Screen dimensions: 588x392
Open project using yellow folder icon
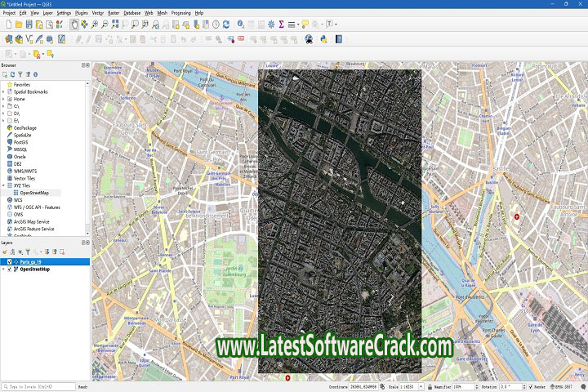[18, 24]
